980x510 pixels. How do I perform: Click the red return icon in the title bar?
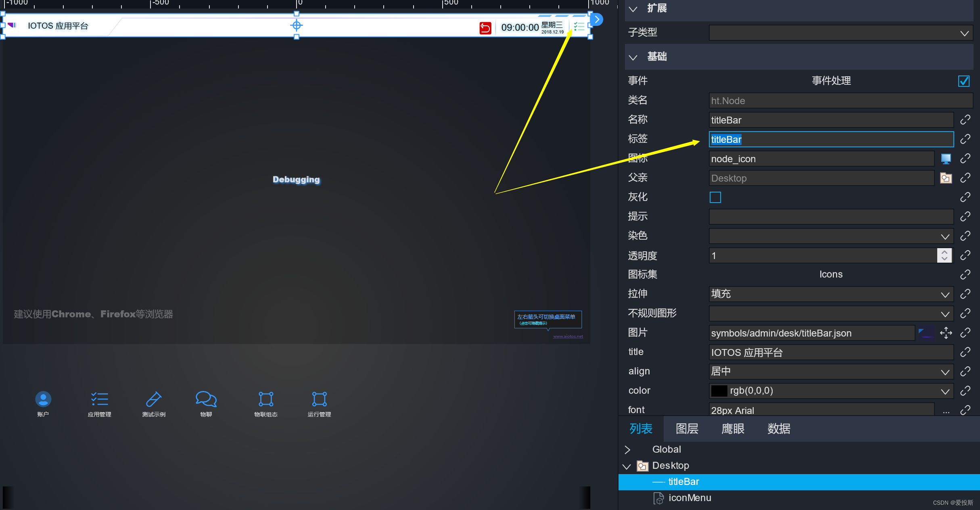pos(485,27)
